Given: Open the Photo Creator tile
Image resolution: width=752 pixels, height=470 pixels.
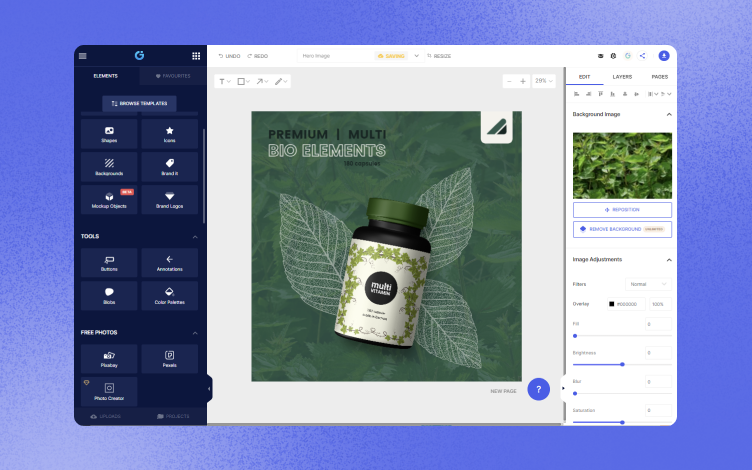Looking at the screenshot, I should (x=109, y=391).
